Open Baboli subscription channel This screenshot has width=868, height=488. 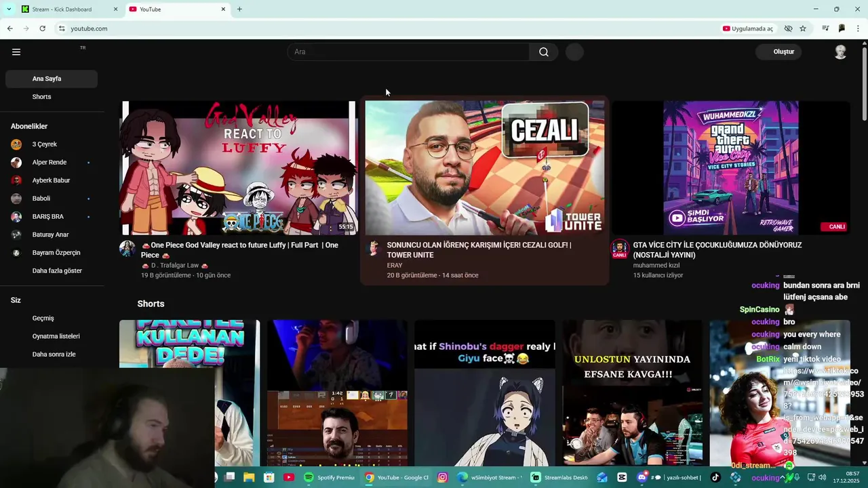[x=52, y=199]
